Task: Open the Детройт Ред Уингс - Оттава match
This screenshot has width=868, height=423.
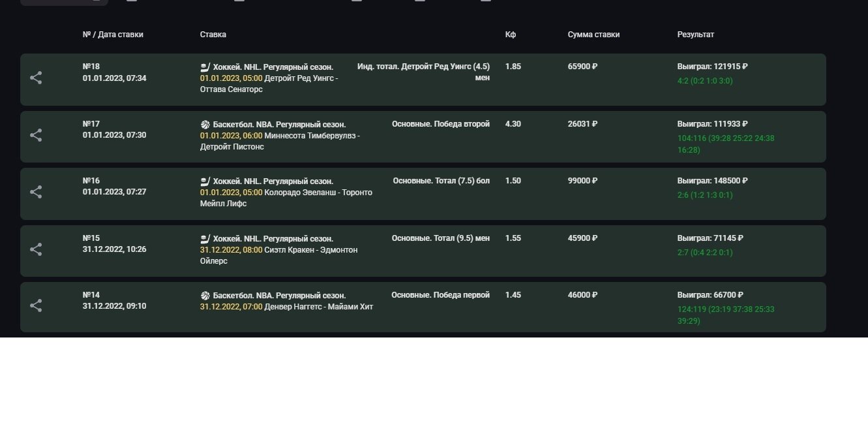Action: pos(269,84)
